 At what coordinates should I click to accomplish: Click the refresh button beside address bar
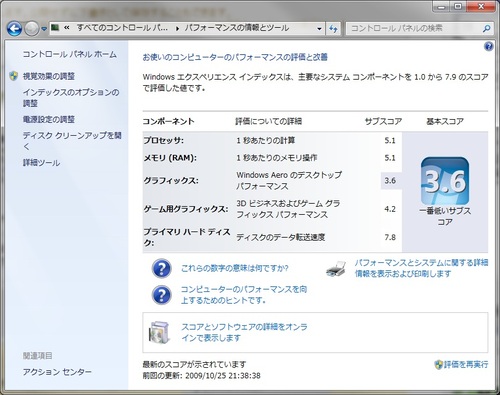[333, 29]
